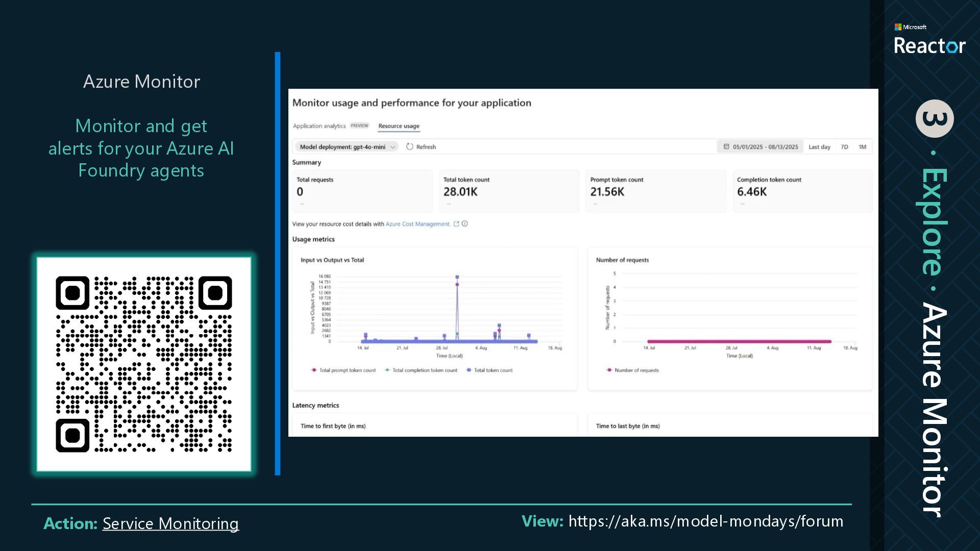Click the Prompt token count 21.56K card

pyautogui.click(x=656, y=191)
